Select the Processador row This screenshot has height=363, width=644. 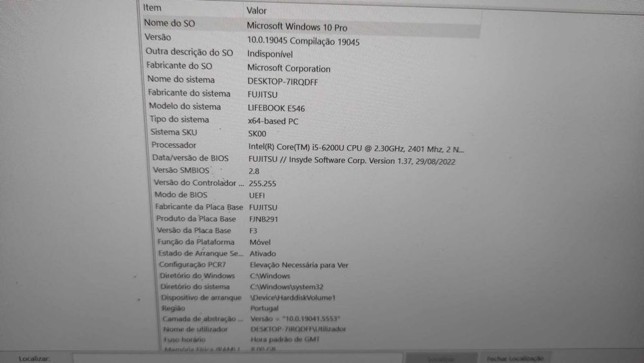[x=174, y=145]
